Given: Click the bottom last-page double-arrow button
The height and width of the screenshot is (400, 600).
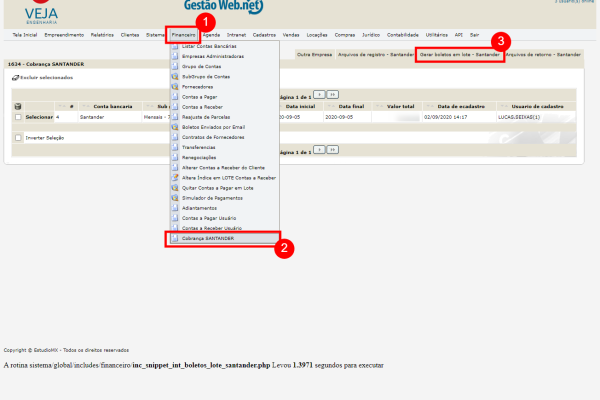Looking at the screenshot, I should 332,149.
